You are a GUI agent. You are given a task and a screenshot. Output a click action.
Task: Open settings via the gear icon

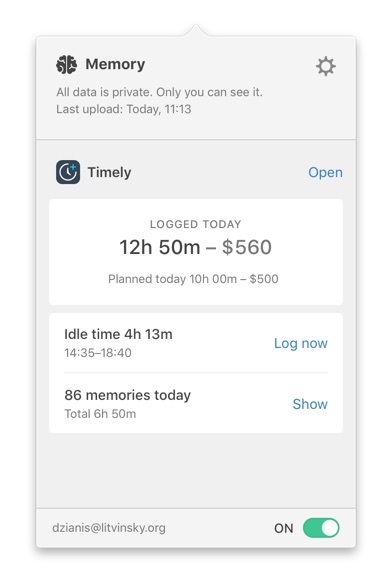coord(325,66)
